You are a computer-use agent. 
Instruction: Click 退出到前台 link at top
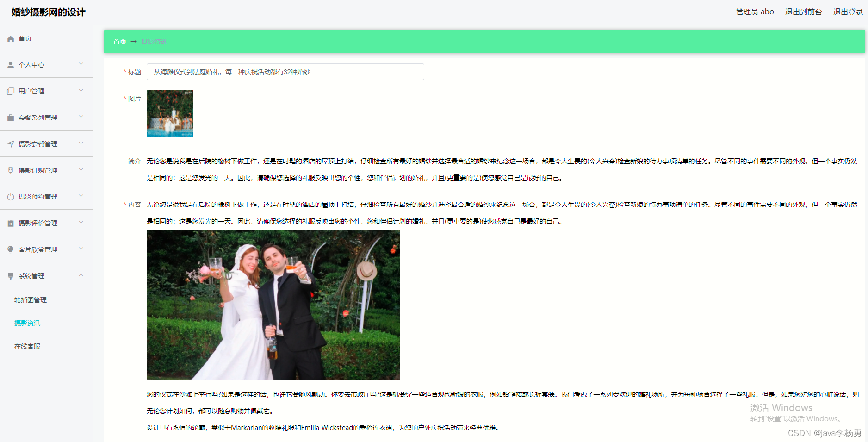[803, 12]
